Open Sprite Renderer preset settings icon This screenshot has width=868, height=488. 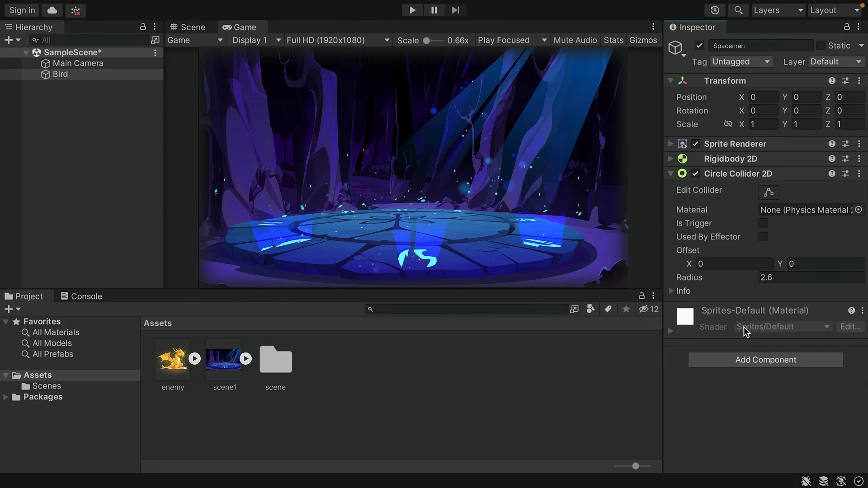click(x=845, y=144)
